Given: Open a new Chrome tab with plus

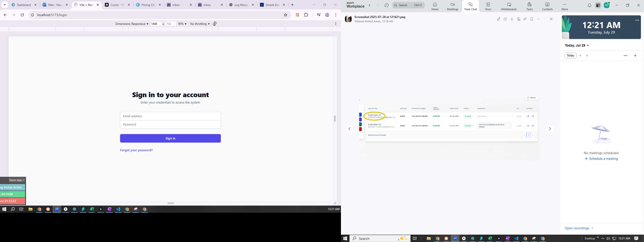Looking at the screenshot, I should click(292, 5).
